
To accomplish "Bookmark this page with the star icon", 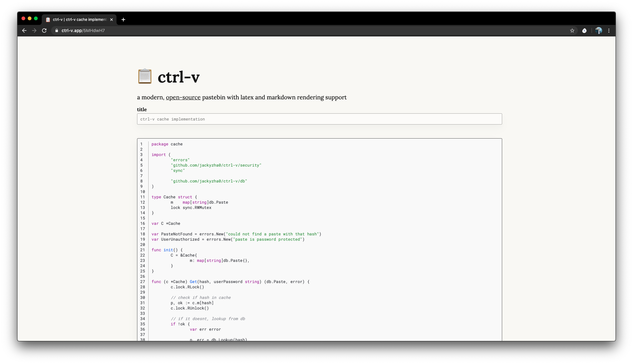I will pos(572,31).
